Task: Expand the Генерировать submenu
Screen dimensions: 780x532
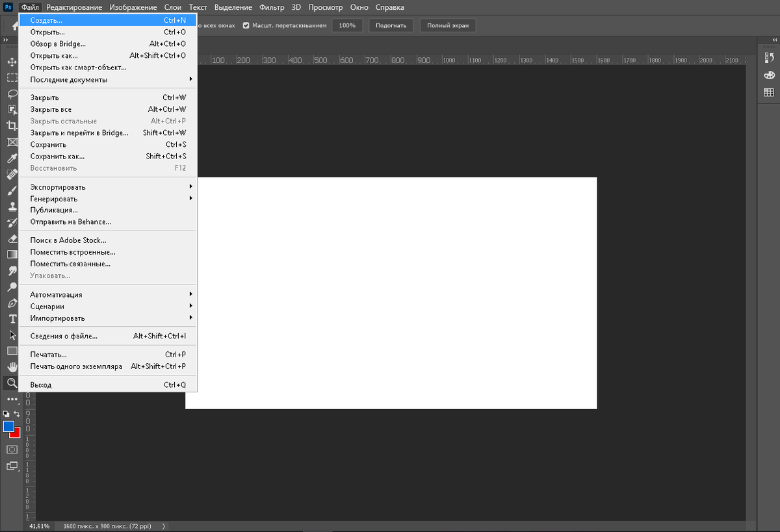Action: click(x=107, y=199)
